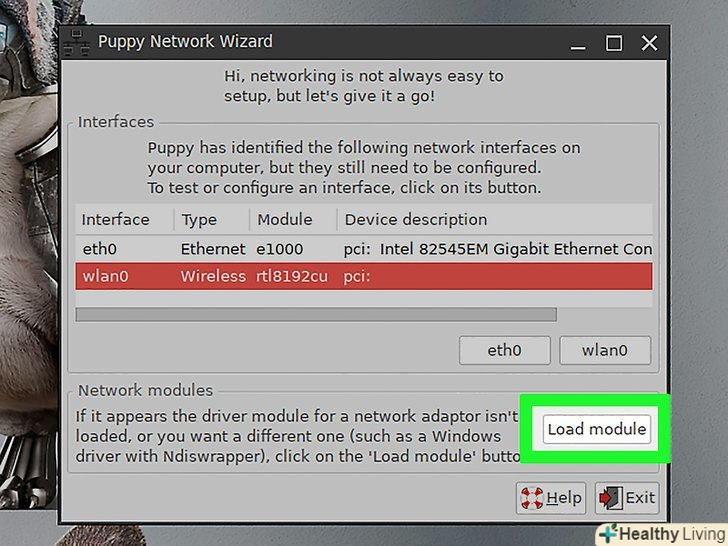Click the e1000 module cell
Image resolution: width=728 pixels, height=546 pixels.
280,249
